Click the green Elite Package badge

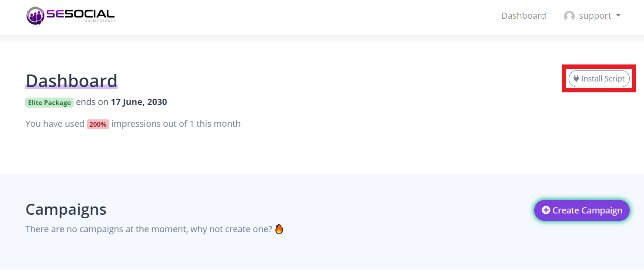49,103
